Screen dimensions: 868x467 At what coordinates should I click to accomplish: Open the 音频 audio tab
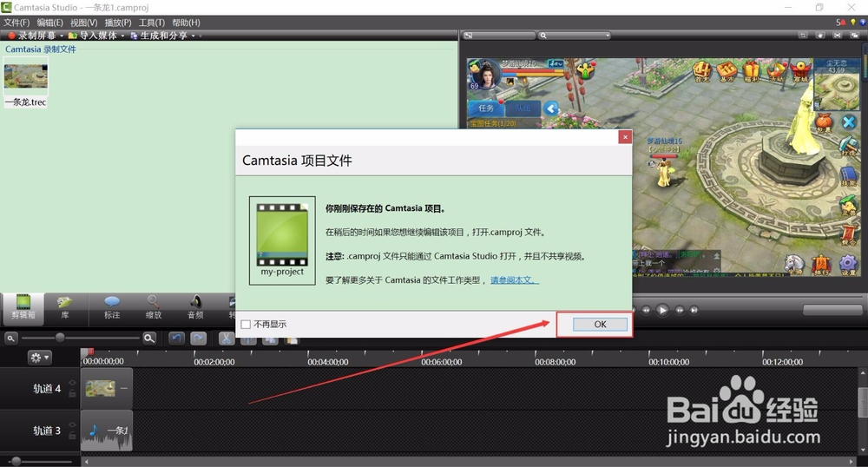pyautogui.click(x=195, y=307)
